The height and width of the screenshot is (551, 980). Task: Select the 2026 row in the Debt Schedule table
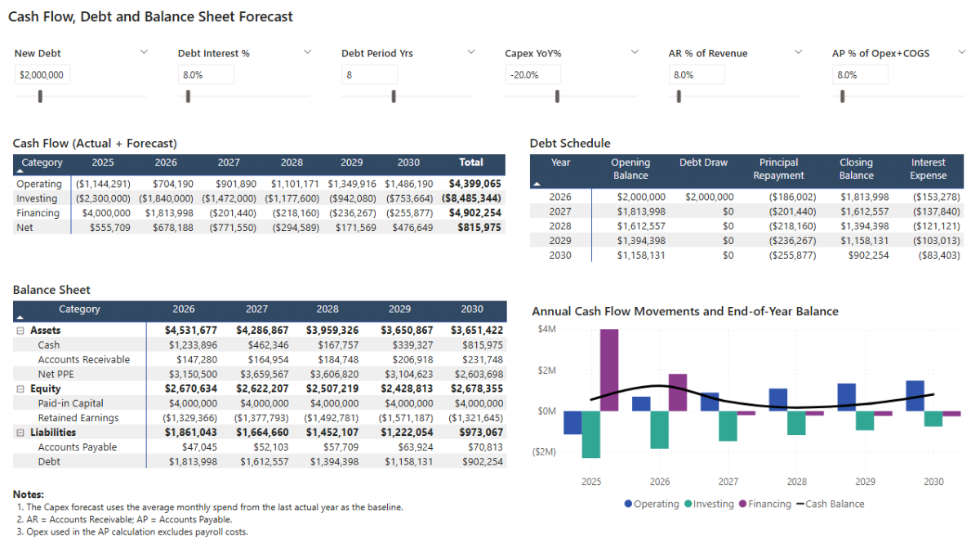pos(563,197)
